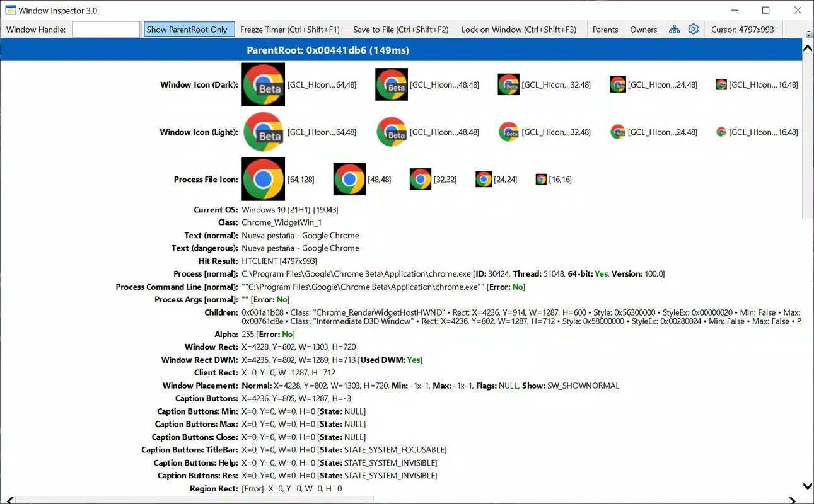The image size is (814, 504).
Task: Open the Parents toolbar menu
Action: click(605, 29)
